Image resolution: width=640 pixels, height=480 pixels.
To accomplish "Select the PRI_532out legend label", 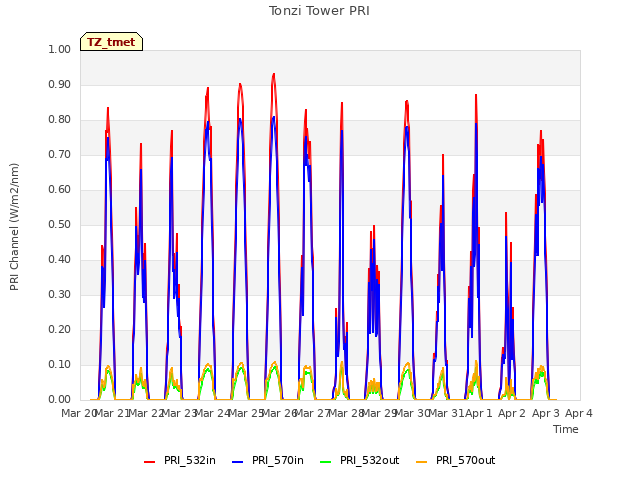I will [369, 460].
